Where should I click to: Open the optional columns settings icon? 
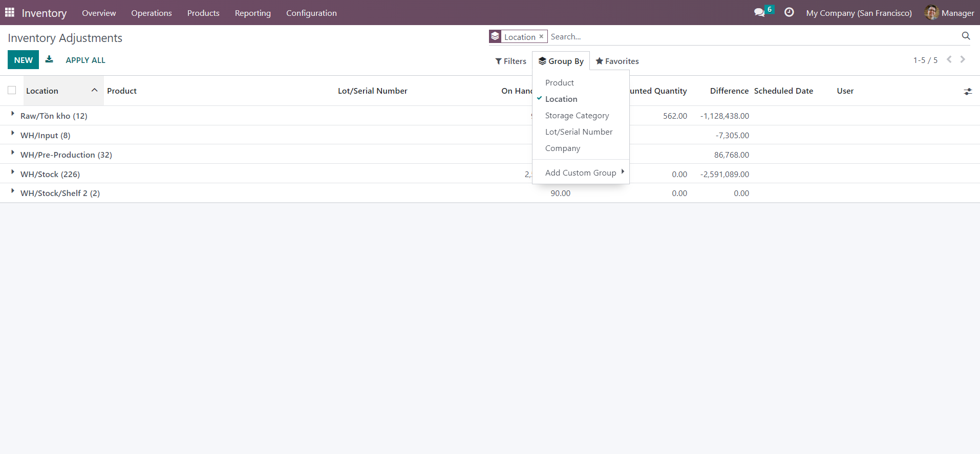pyautogui.click(x=967, y=92)
